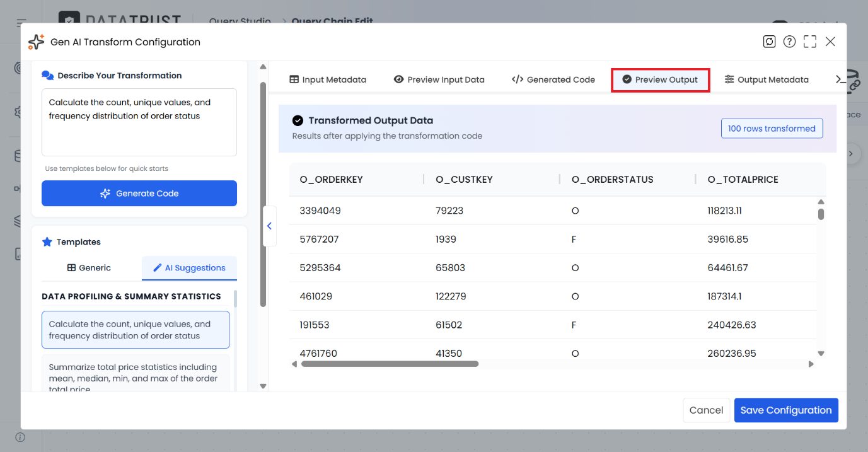Switch to the Input Metadata tab
Image resolution: width=868 pixels, height=452 pixels.
tap(328, 79)
